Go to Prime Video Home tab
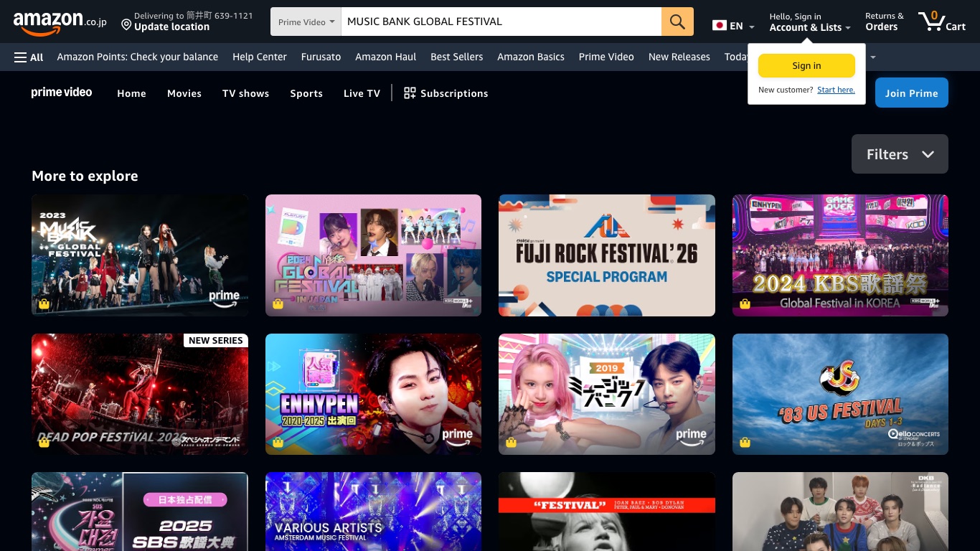The width and height of the screenshot is (980, 551). click(x=131, y=93)
